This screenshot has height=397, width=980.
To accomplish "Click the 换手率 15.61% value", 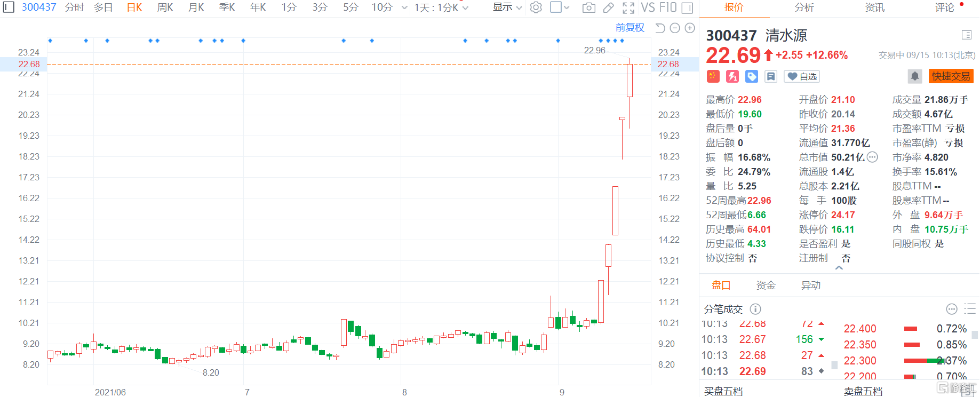I will point(941,171).
